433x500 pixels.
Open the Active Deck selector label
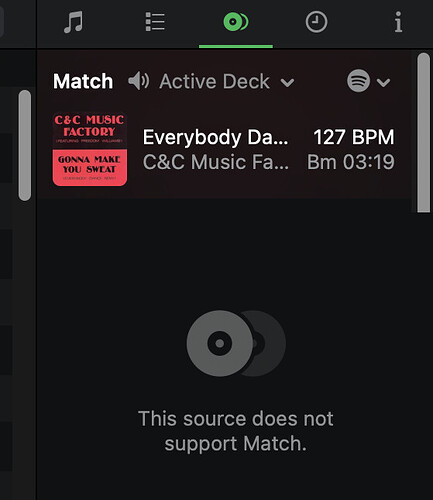(214, 81)
